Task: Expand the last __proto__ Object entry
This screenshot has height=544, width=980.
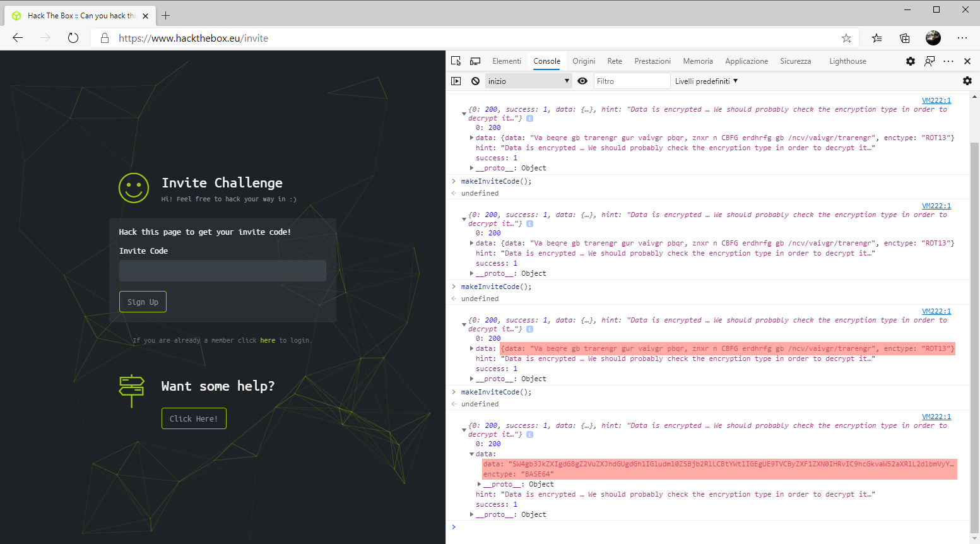Action: point(471,515)
